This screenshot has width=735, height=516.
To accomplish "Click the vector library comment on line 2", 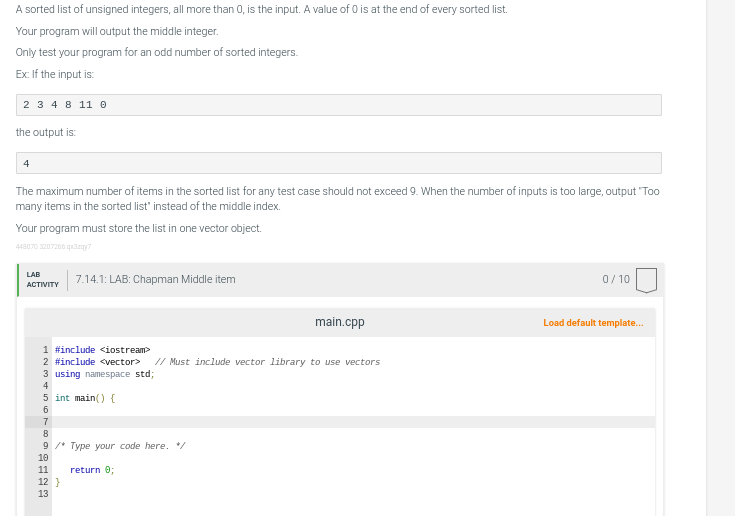I will [x=267, y=362].
